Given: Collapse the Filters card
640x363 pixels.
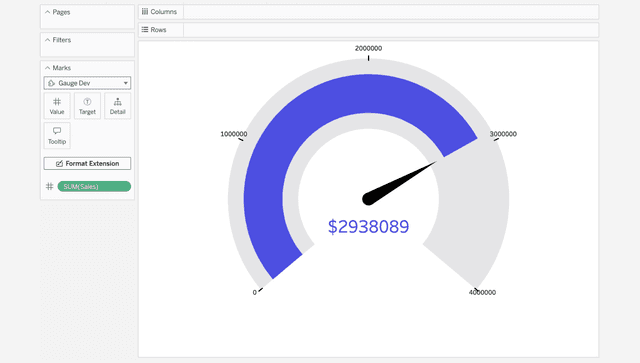Looking at the screenshot, I should coord(47,40).
